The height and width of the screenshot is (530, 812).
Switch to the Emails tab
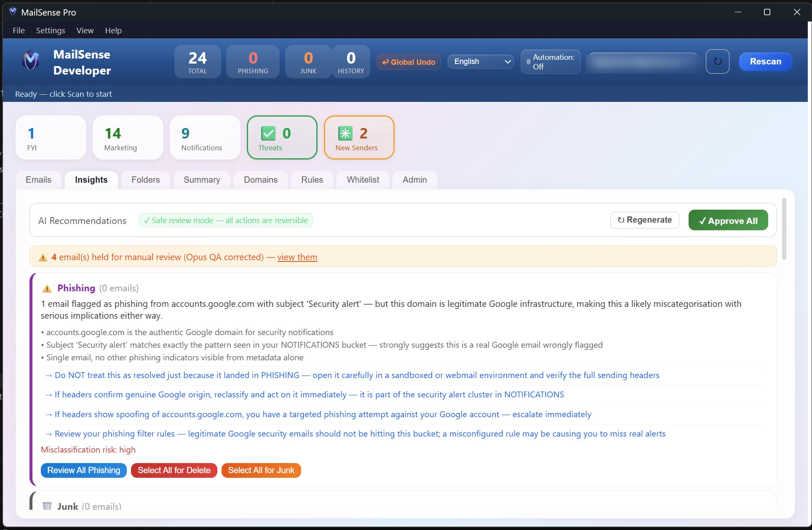point(38,180)
